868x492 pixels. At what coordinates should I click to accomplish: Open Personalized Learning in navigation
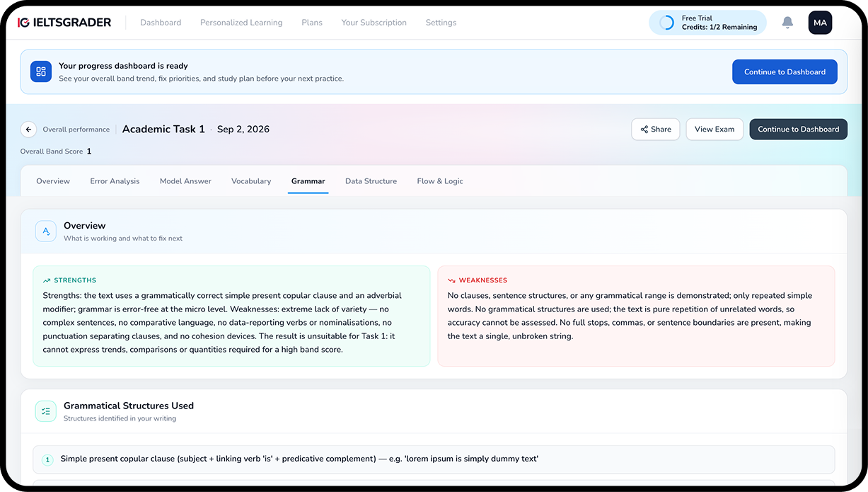(x=241, y=23)
